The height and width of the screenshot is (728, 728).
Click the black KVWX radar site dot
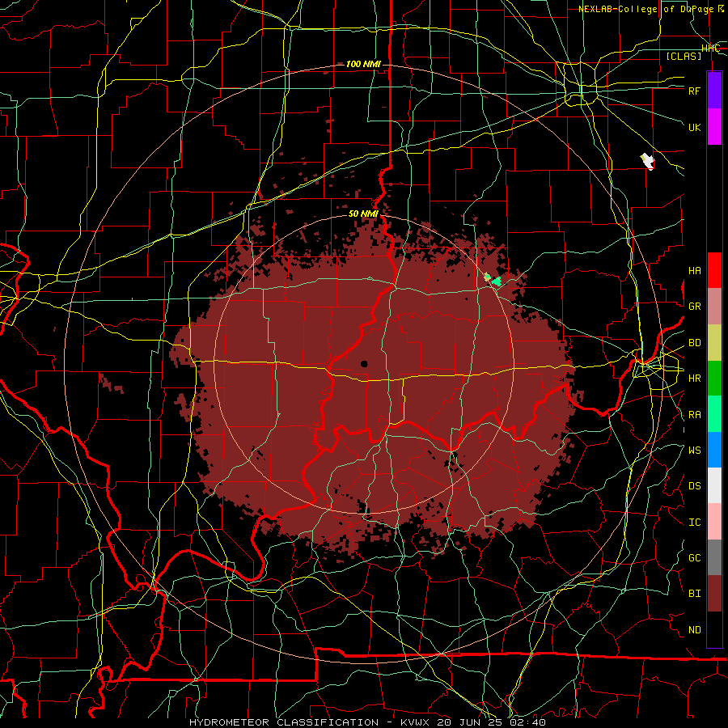point(364,364)
